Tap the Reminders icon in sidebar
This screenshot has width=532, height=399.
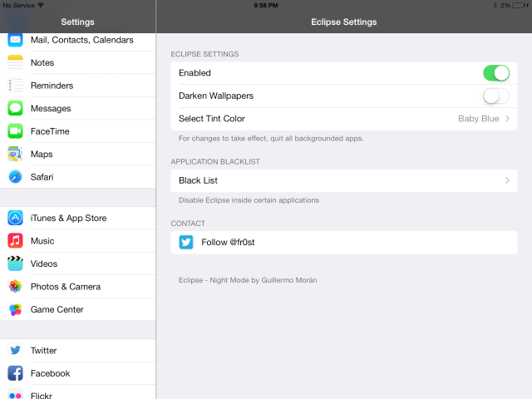(x=15, y=86)
